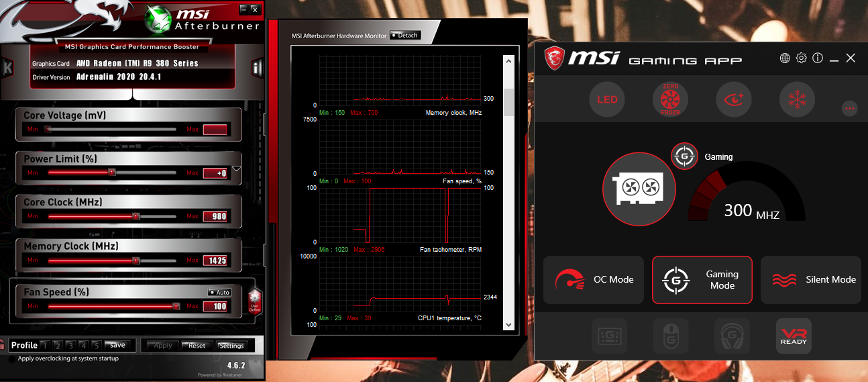Enable Apply overclocking at system startup
868x382 pixels.
click(x=13, y=359)
